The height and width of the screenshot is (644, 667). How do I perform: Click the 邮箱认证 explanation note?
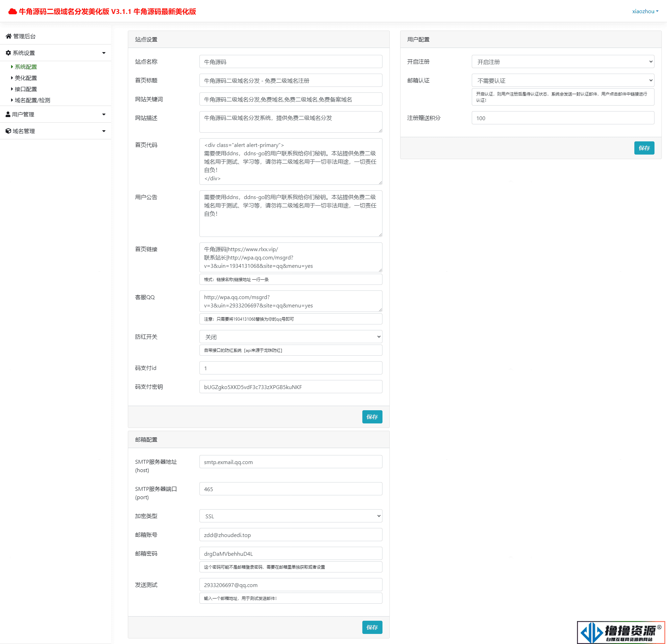point(563,97)
